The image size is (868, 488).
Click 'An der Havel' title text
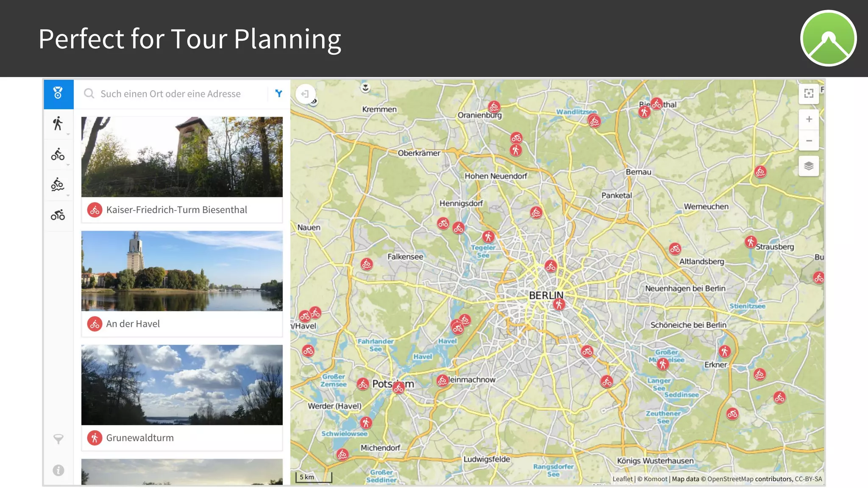[133, 324]
